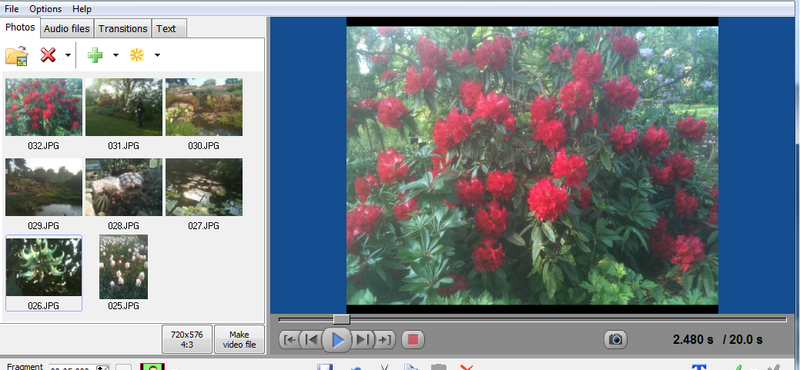The width and height of the screenshot is (800, 370).
Task: Select the 025.JPG thumbnail
Action: click(123, 266)
